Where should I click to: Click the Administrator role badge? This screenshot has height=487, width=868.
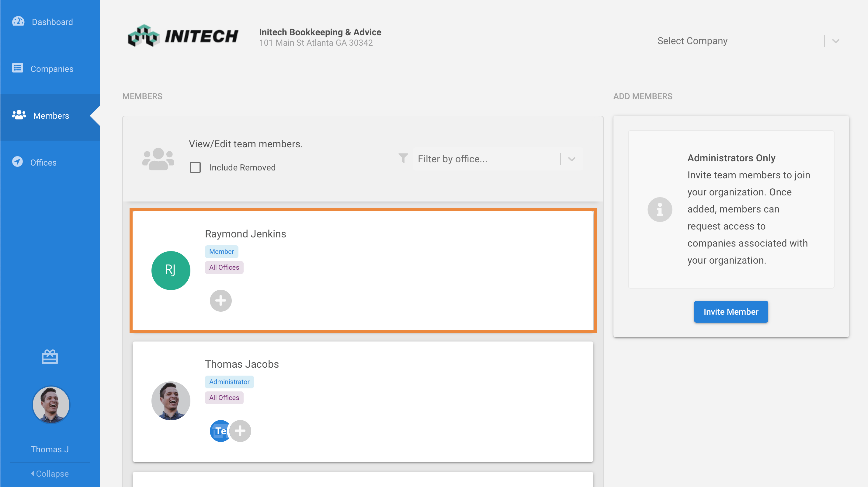[x=229, y=382]
